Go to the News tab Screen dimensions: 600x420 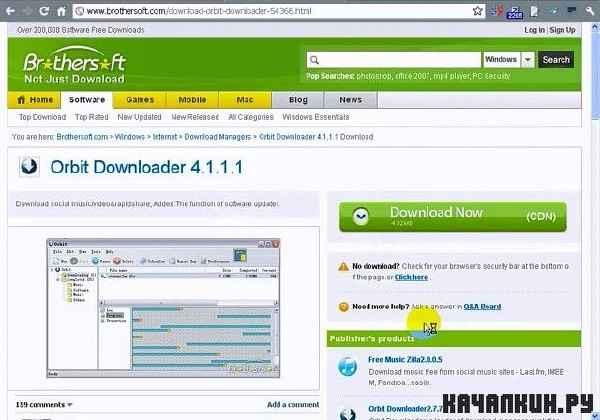coord(351,100)
